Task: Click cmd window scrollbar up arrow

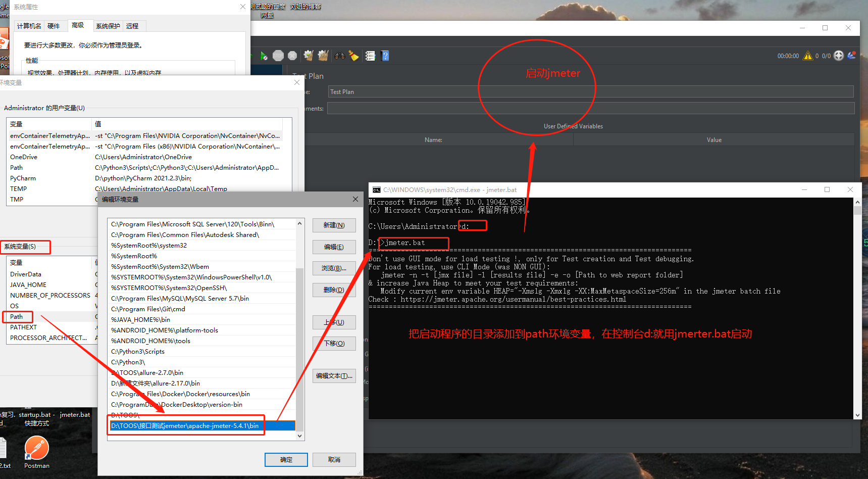Action: point(857,202)
